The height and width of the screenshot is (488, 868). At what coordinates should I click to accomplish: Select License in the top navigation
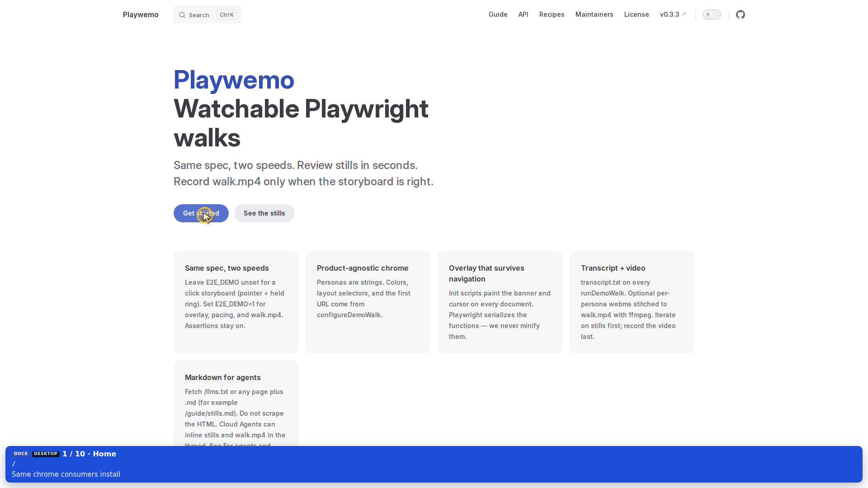pyautogui.click(x=637, y=14)
